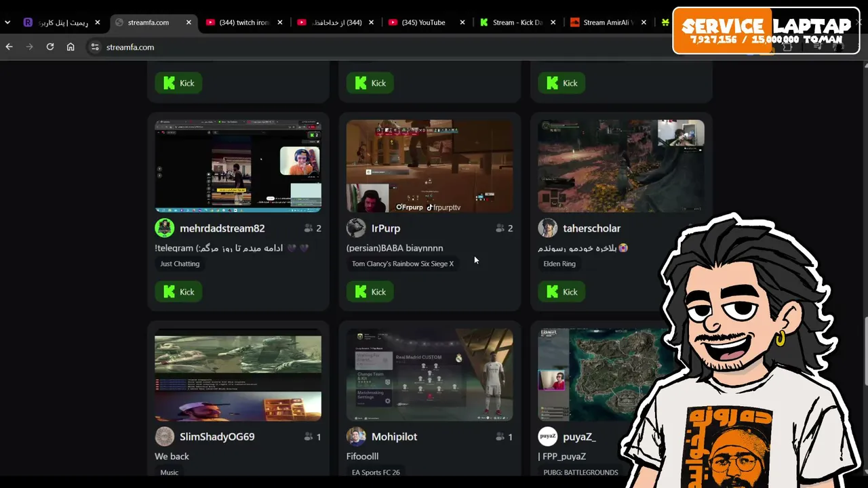Click the stream title "(persian)BABA biaynnnn"
The height and width of the screenshot is (488, 868).
point(395,248)
